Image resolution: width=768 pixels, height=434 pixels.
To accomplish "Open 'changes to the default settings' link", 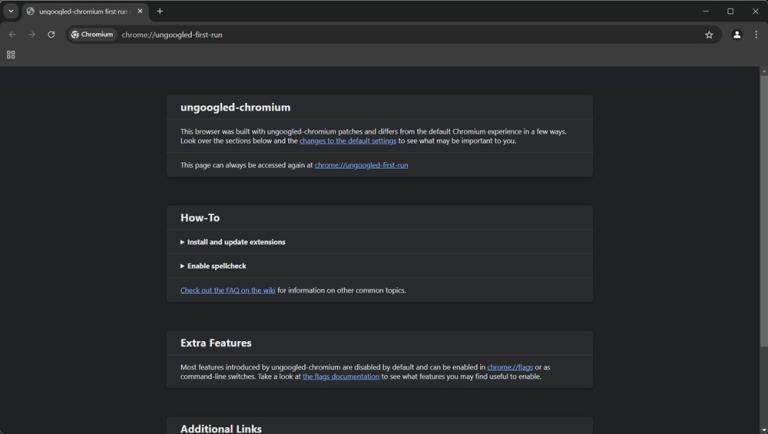I will coord(348,141).
